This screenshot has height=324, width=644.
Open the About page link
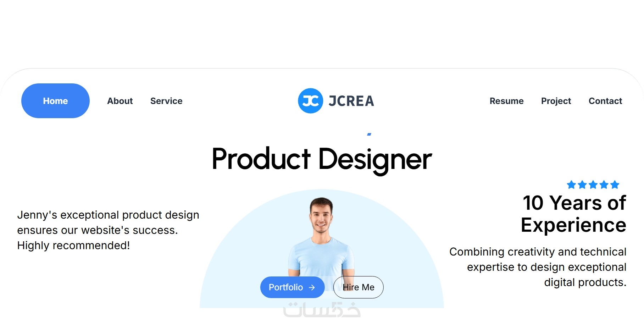click(x=120, y=101)
